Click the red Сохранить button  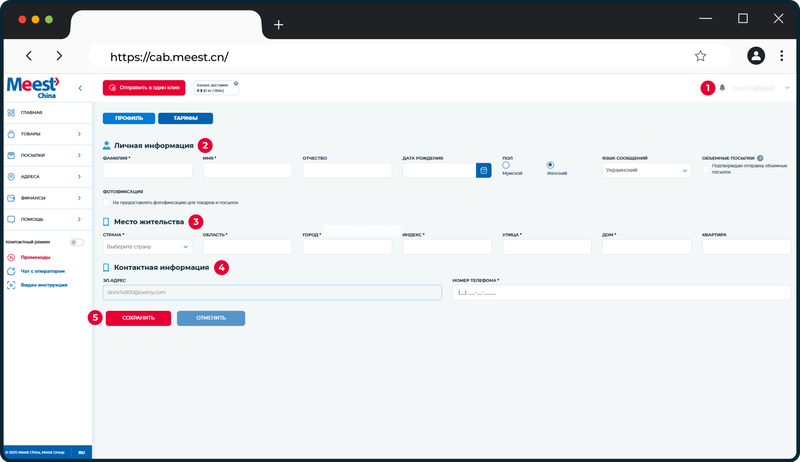pyautogui.click(x=138, y=318)
